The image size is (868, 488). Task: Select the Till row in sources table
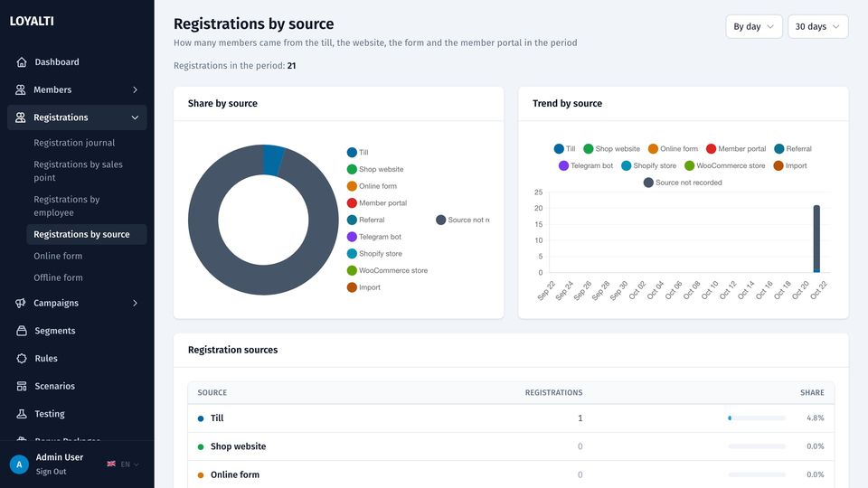511,418
